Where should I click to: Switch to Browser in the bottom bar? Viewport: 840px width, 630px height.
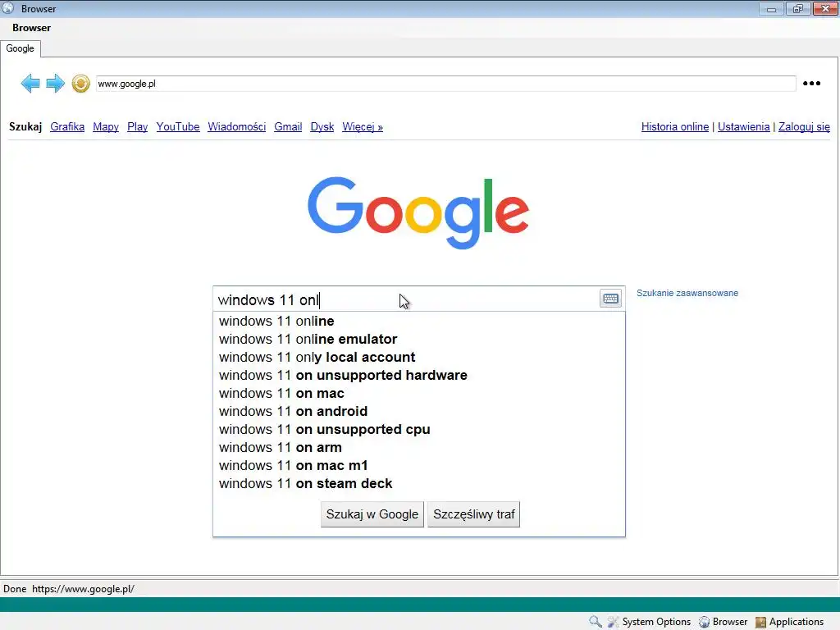[x=724, y=622]
